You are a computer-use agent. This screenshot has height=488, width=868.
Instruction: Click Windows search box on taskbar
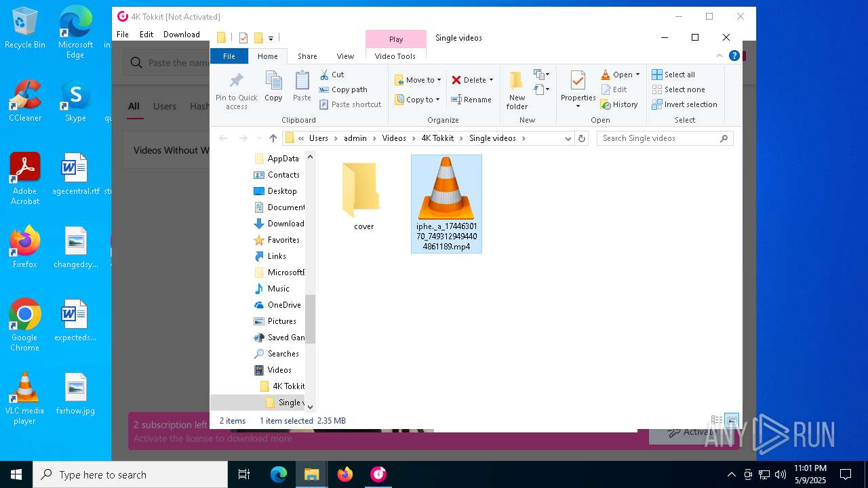tap(130, 474)
